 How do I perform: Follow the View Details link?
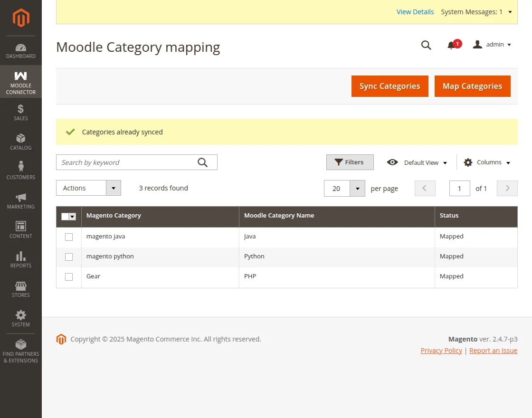415,12
